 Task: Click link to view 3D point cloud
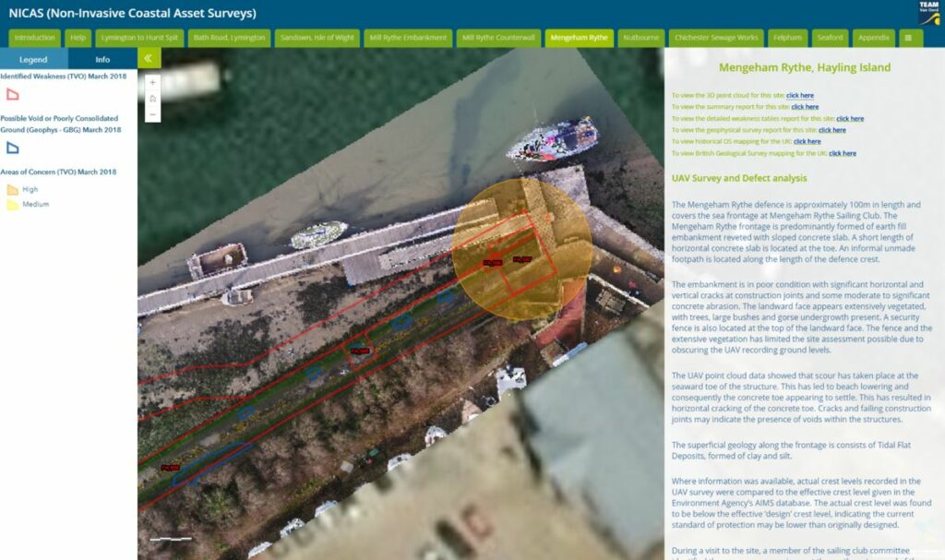coord(800,95)
